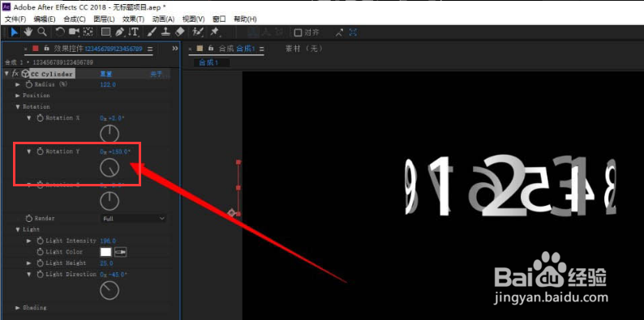This screenshot has height=320, width=644.
Task: Toggle the Light Direction stopwatch
Action: tap(40, 274)
